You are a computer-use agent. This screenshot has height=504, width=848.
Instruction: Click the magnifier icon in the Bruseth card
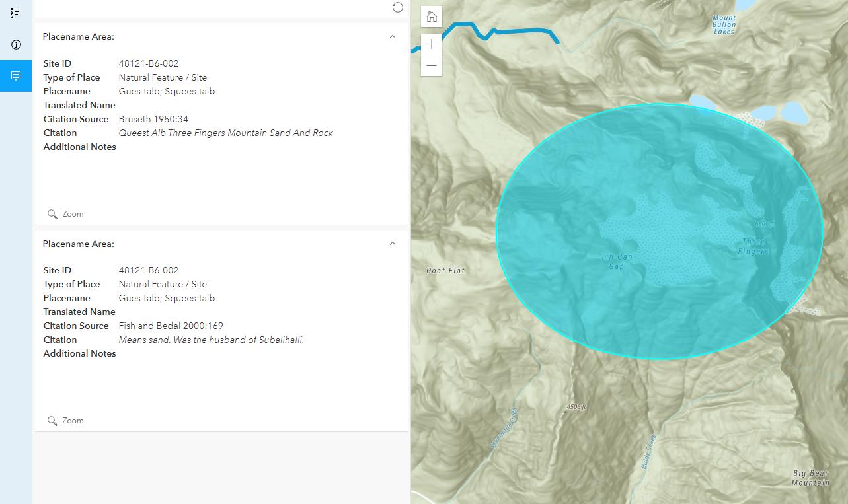pyautogui.click(x=53, y=214)
